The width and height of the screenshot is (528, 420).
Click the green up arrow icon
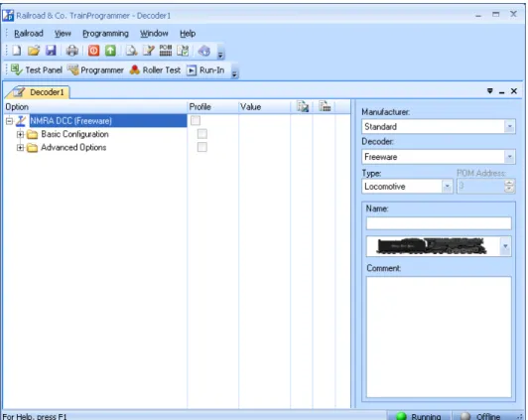pyautogui.click(x=110, y=51)
